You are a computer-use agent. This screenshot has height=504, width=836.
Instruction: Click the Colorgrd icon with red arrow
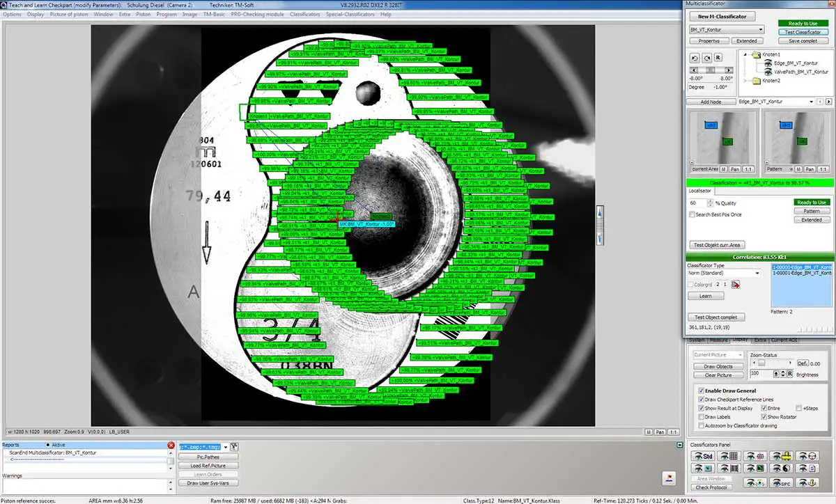[x=736, y=284]
